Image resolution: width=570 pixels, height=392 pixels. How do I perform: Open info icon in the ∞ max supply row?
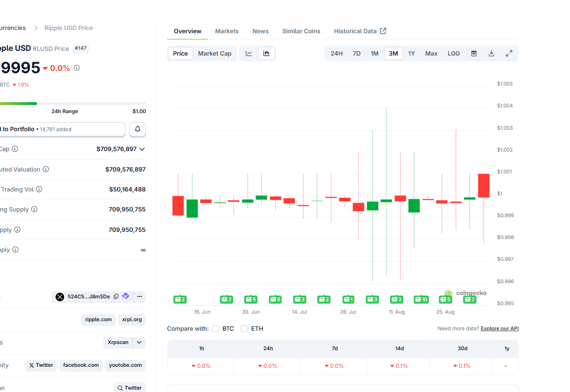pyautogui.click(x=15, y=249)
